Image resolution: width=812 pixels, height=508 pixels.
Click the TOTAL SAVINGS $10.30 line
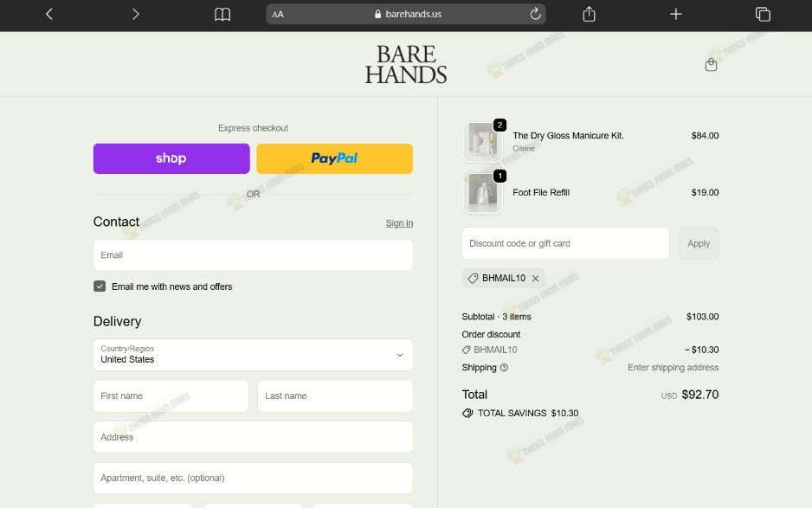[x=520, y=413]
